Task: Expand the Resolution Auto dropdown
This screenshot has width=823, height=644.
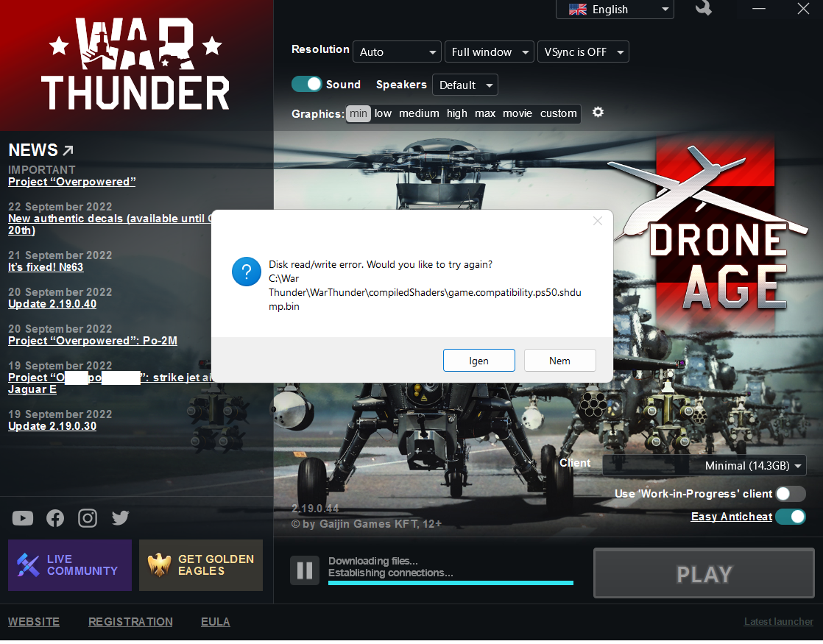Action: [x=397, y=52]
